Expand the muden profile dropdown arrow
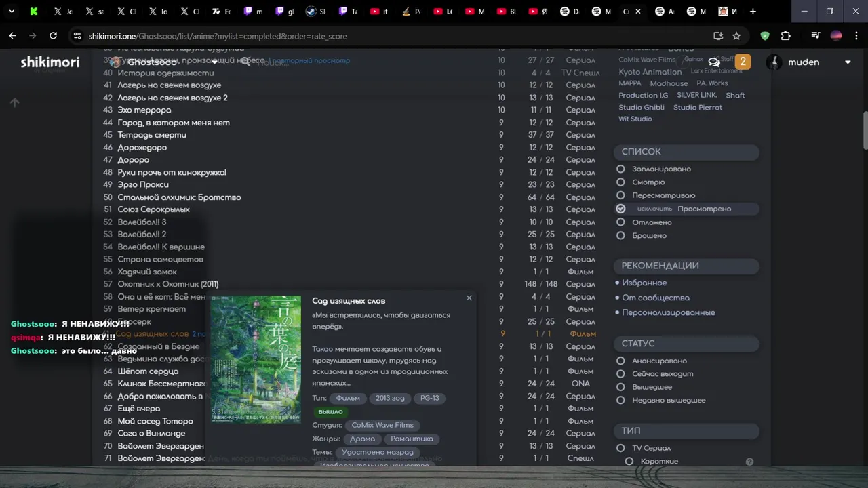The image size is (868, 488). [x=848, y=62]
